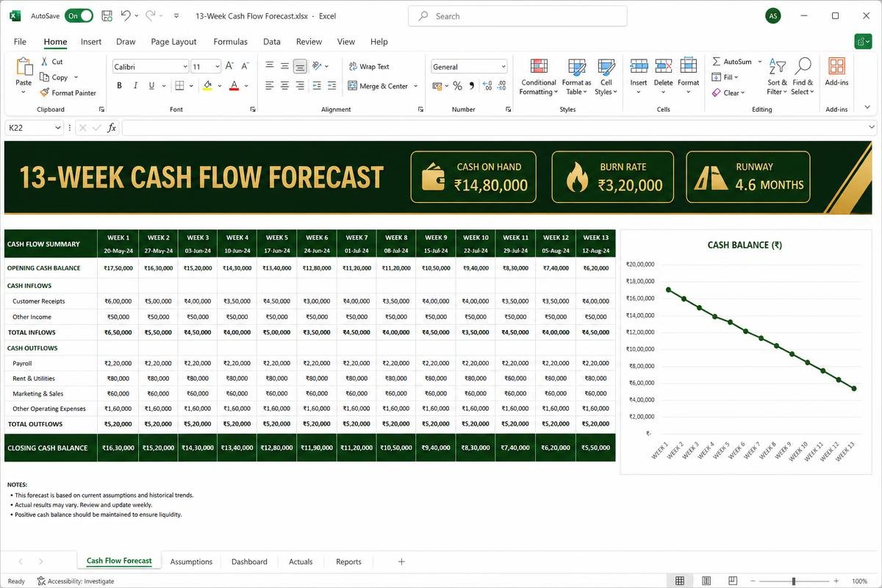
Task: Click the green Share button at top right
Action: click(863, 42)
